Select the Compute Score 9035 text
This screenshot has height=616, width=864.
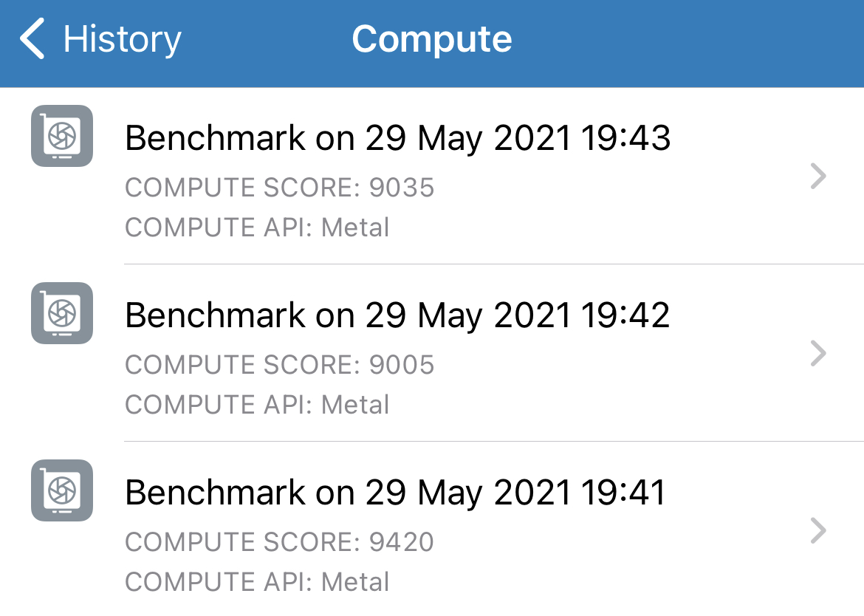tap(279, 188)
